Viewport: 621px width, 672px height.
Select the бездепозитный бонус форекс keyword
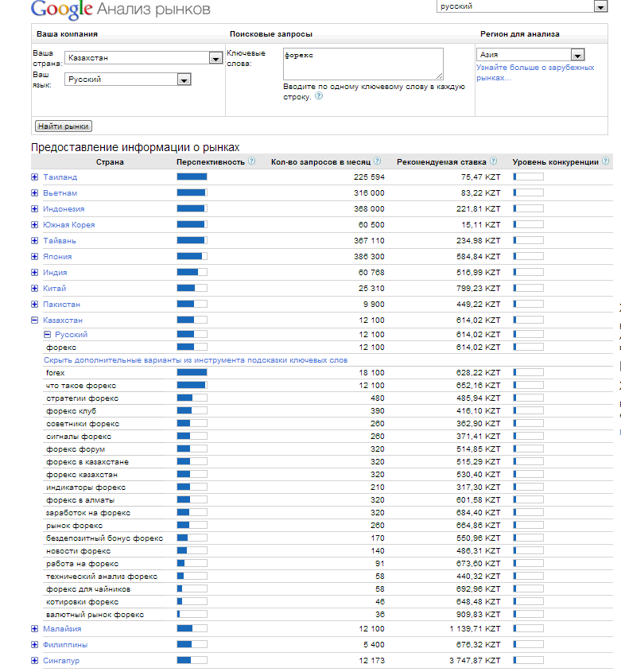point(105,538)
